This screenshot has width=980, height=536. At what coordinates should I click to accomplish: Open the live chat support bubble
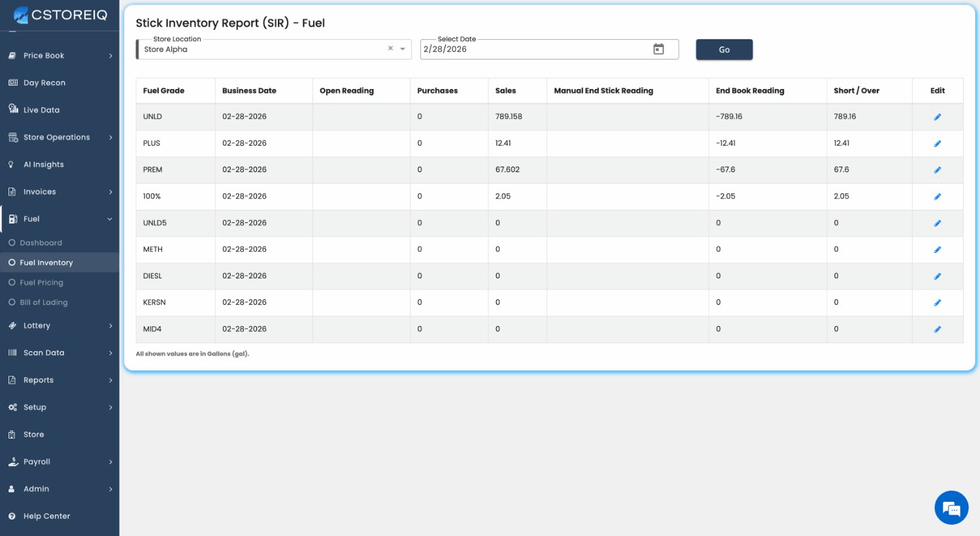(x=951, y=507)
